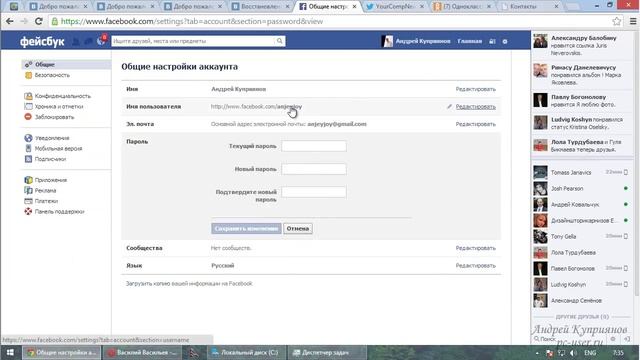This screenshot has height=360, width=640.
Task: Click the Подтвердите новый пароль field
Action: point(314,192)
